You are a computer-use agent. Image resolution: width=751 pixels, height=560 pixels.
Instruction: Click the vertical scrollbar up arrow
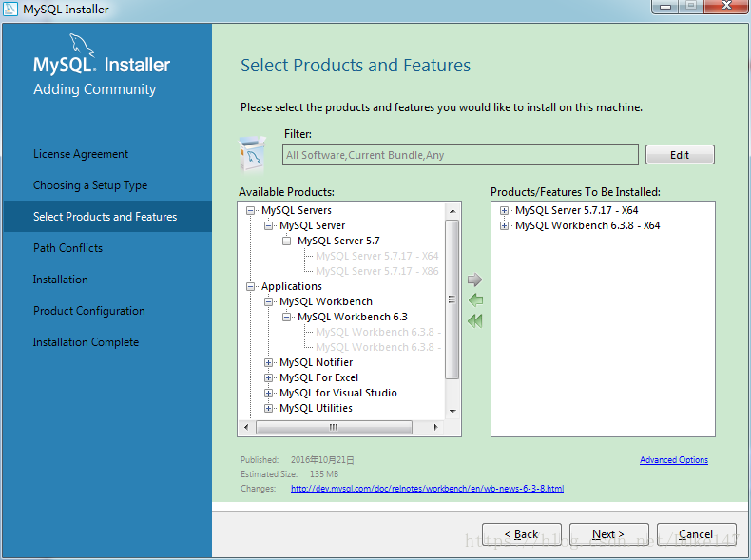453,211
